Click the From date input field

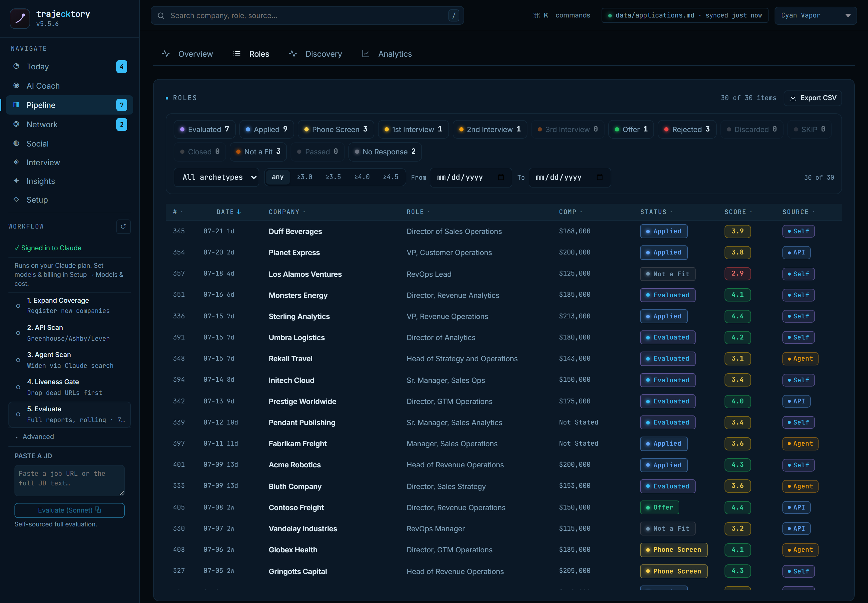(x=471, y=177)
